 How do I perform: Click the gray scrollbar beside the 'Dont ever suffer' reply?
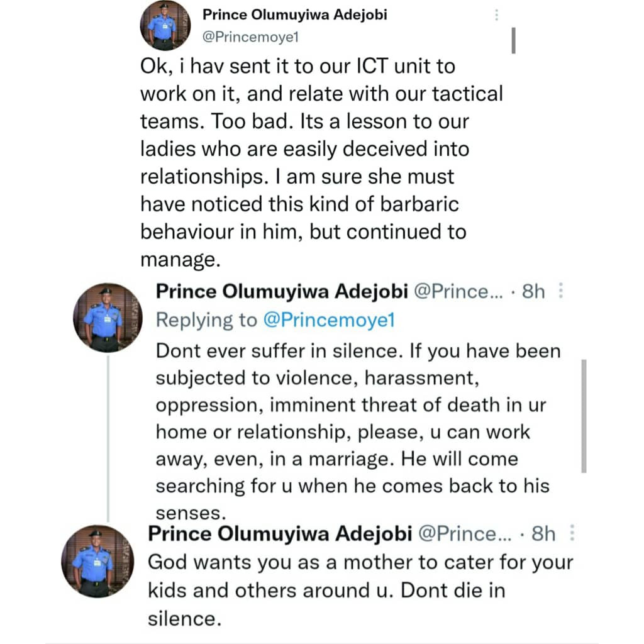(x=584, y=416)
